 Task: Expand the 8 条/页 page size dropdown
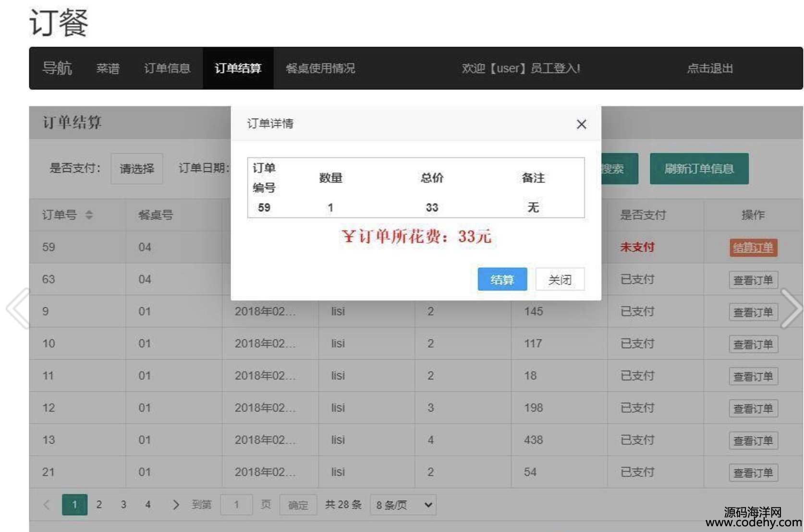pos(403,505)
